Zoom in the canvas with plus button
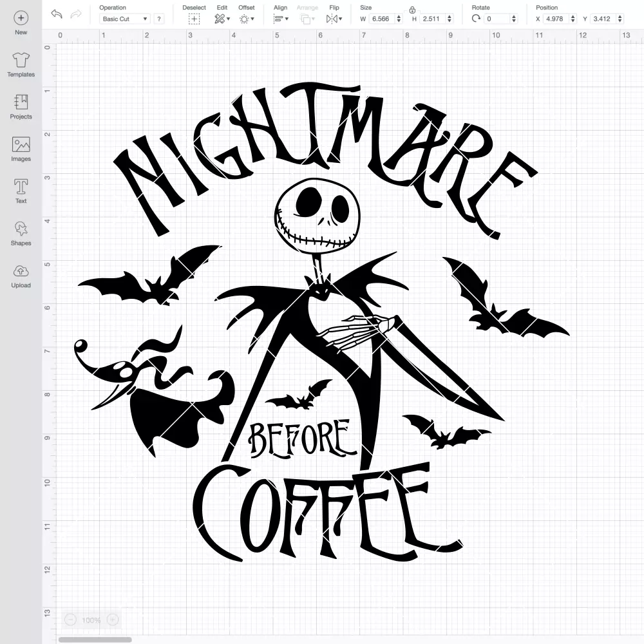The height and width of the screenshot is (644, 644). point(113,620)
